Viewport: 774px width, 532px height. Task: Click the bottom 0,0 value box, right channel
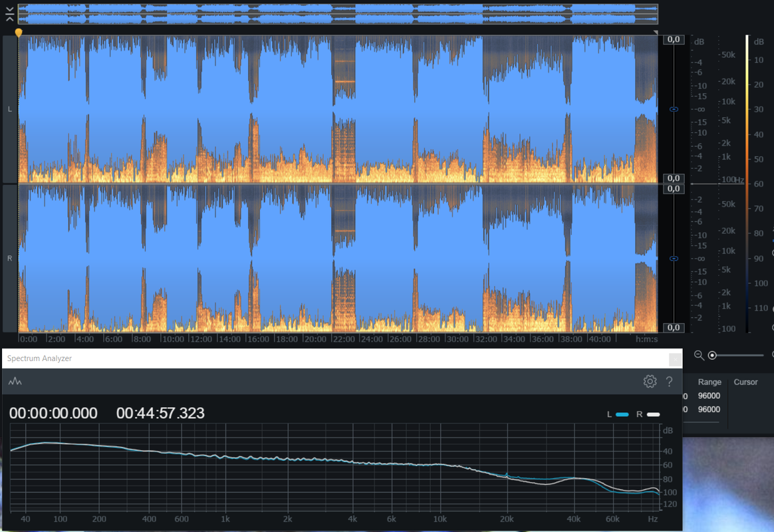674,328
